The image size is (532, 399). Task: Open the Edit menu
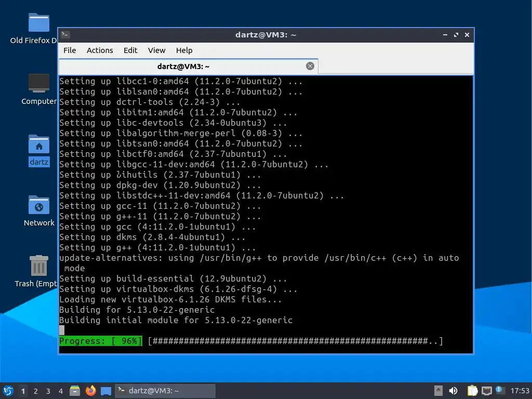(130, 50)
